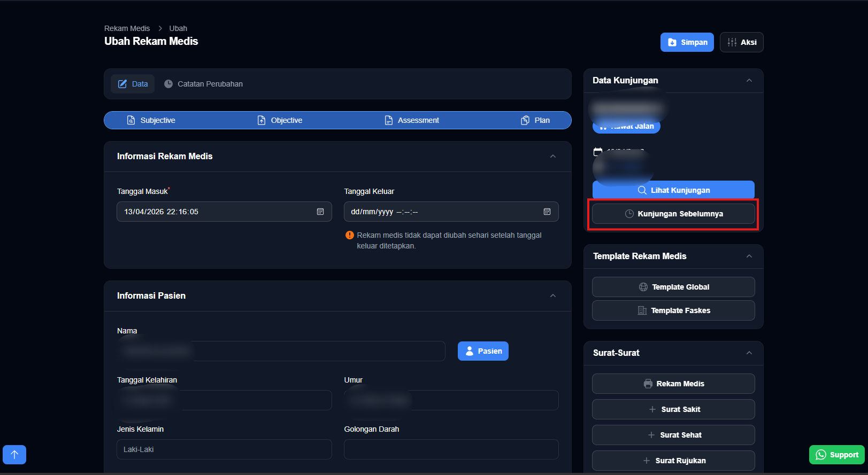The height and width of the screenshot is (475, 868).
Task: Choose Template Global
Action: [673, 287]
